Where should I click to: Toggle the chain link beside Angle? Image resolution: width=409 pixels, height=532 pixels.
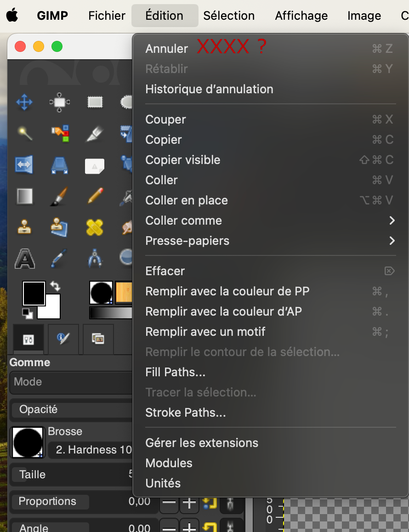pos(230,527)
